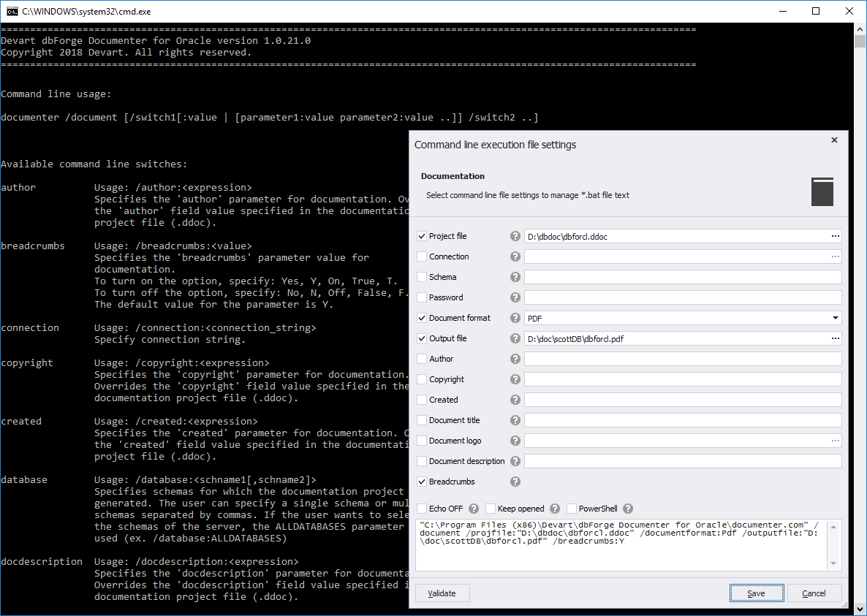The width and height of the screenshot is (867, 616).
Task: Click help icon beside Keep opened
Action: [555, 509]
